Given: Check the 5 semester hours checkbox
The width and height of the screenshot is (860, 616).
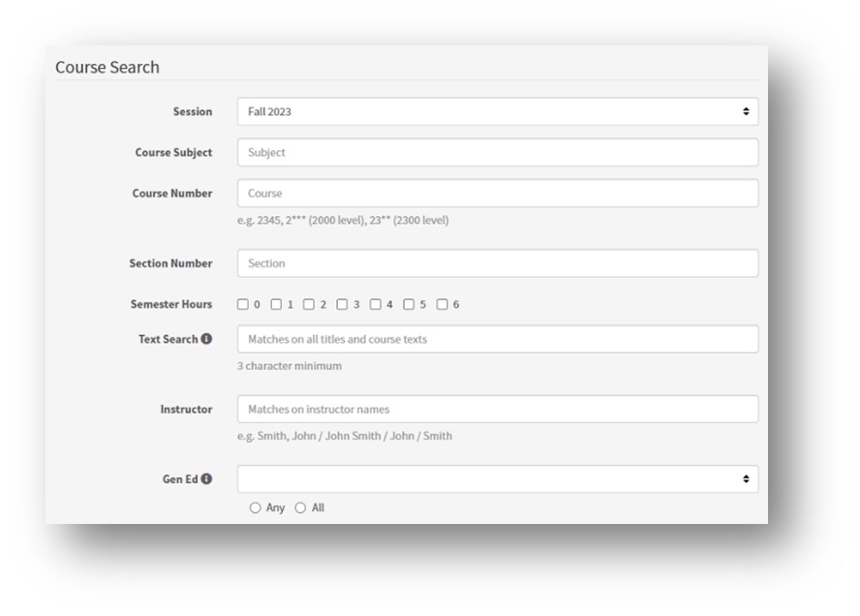Looking at the screenshot, I should [409, 304].
